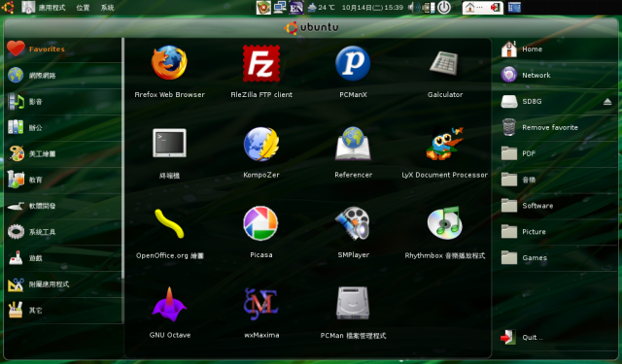Click the workspace switcher panel icon

(514, 7)
